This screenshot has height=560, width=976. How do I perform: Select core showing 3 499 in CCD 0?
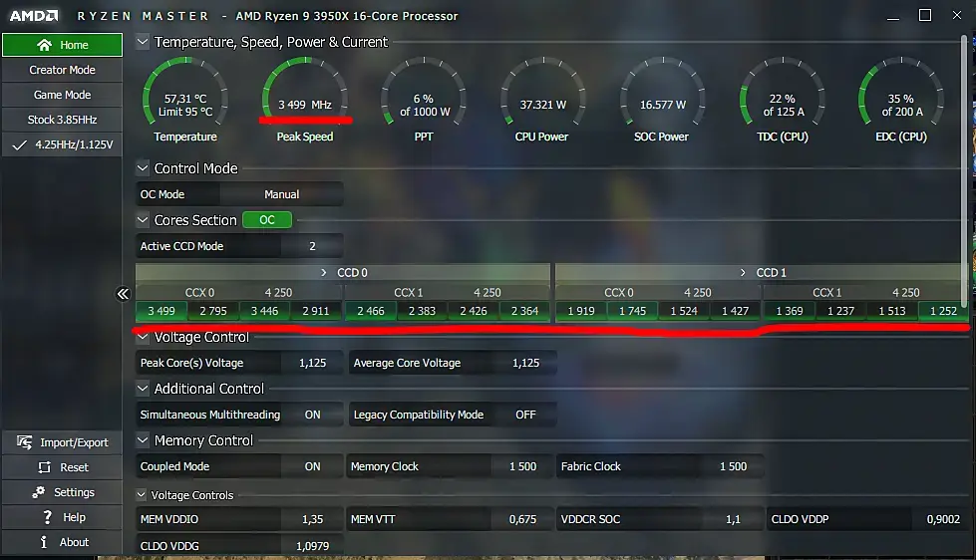pos(162,311)
